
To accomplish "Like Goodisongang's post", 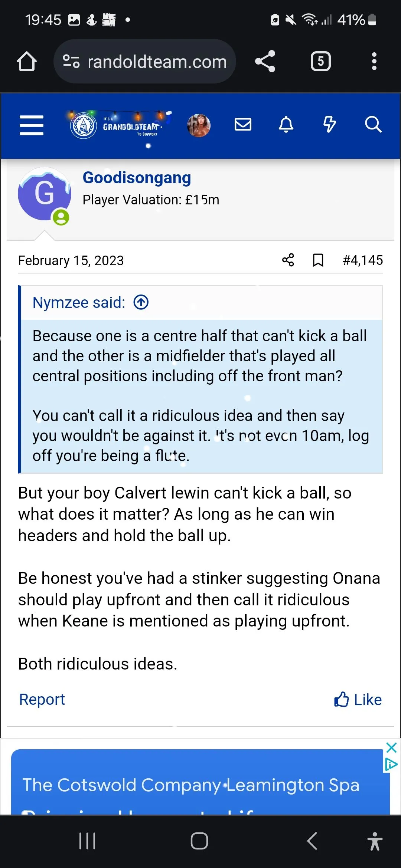I will [x=358, y=700].
